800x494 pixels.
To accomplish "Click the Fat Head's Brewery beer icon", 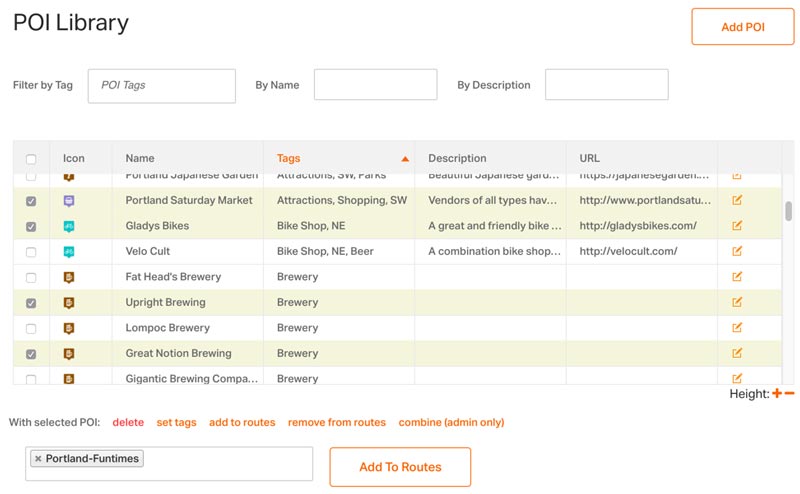I will (x=69, y=277).
